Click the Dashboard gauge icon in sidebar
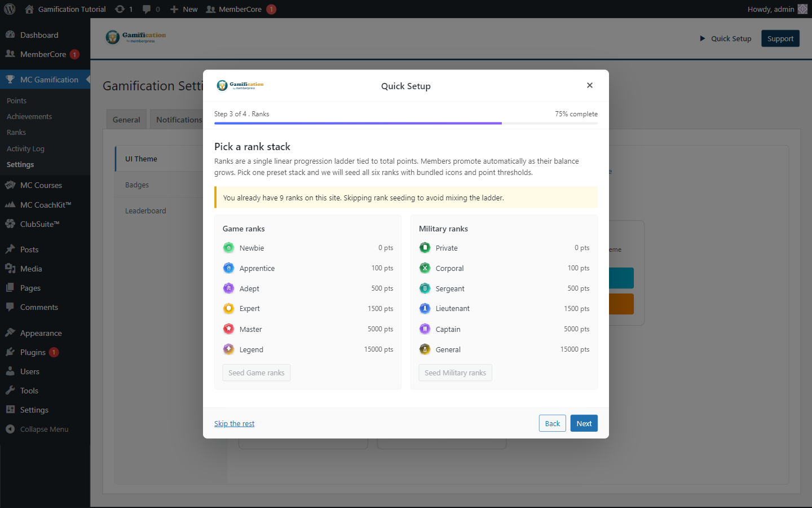 [x=10, y=35]
